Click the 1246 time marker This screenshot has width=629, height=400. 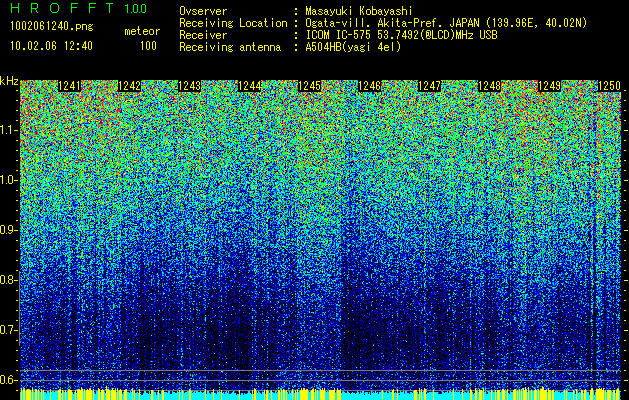(x=369, y=86)
